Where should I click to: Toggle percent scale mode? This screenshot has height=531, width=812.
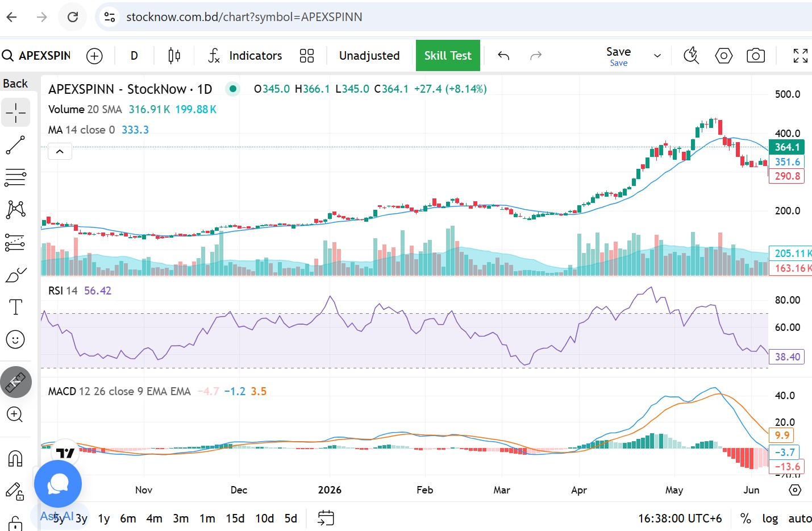(x=746, y=518)
